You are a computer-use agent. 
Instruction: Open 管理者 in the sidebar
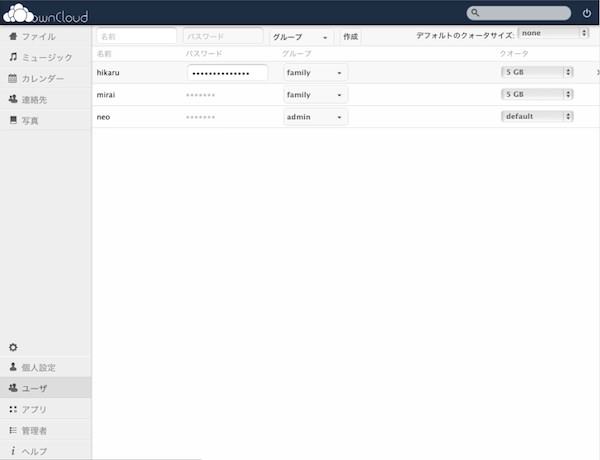tap(46, 430)
